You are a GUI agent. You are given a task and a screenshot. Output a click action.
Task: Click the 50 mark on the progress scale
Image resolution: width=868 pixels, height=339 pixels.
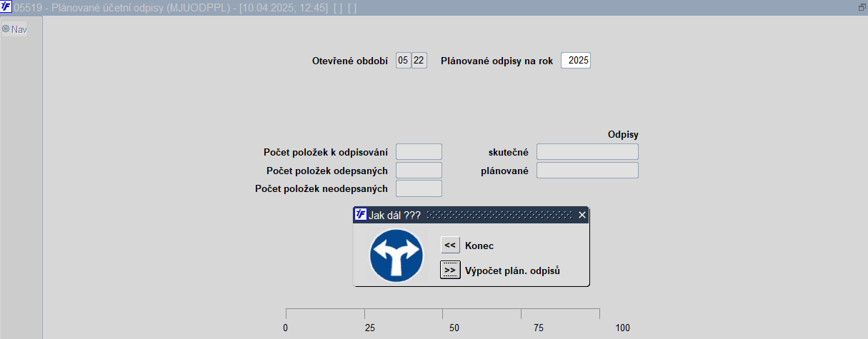pyautogui.click(x=454, y=328)
